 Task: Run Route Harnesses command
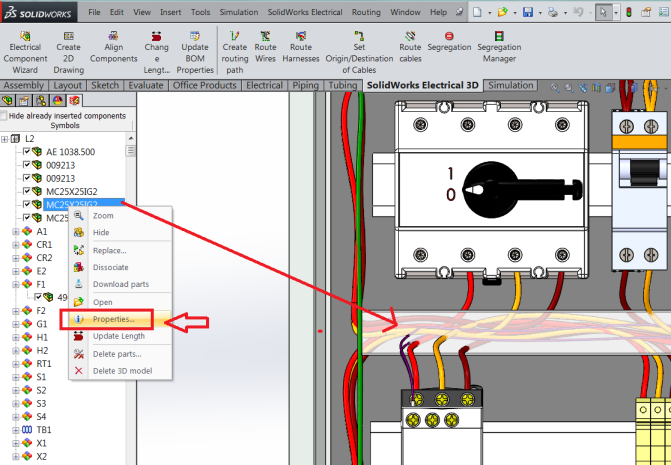301,47
